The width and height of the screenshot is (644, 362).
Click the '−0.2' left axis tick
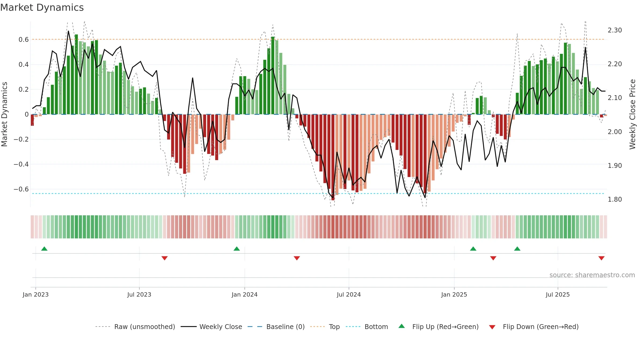point(21,139)
